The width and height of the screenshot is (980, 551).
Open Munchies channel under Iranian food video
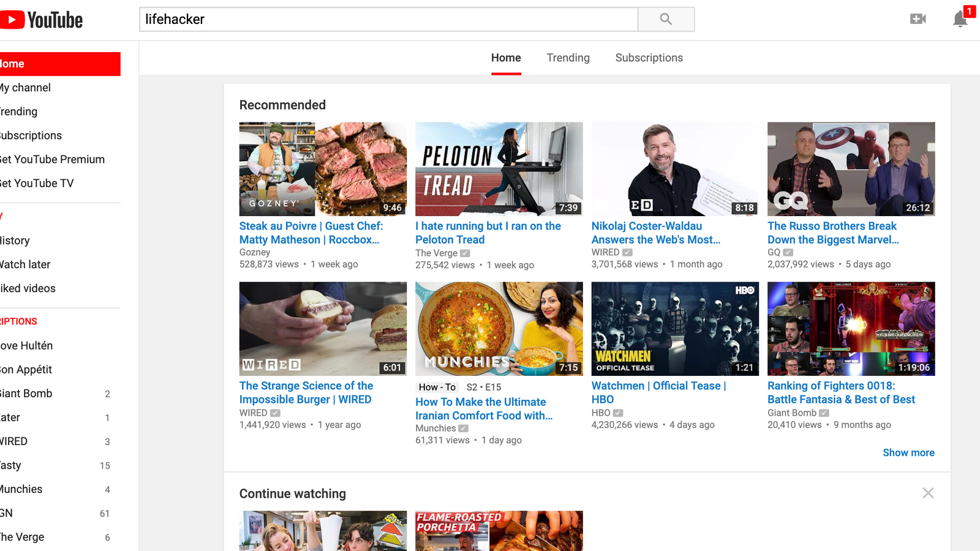pyautogui.click(x=435, y=428)
